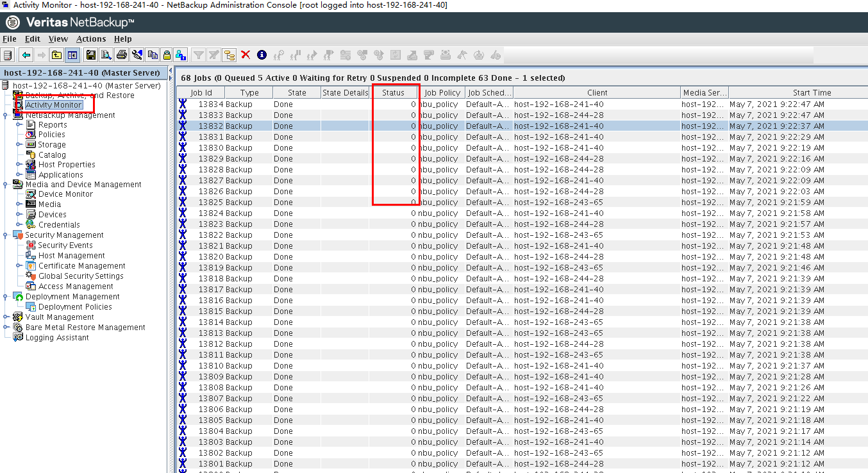Open print preview magnifier icon
Viewport: 868px width, 473px height.
(106, 55)
